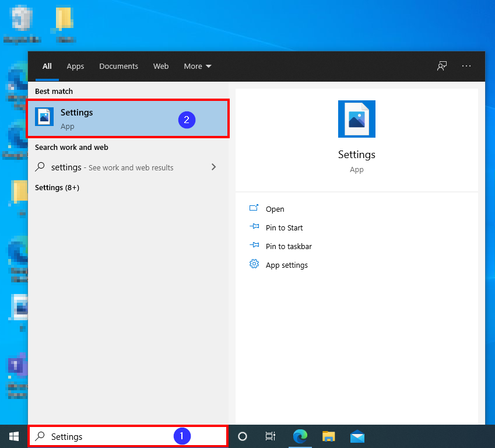
Task: Click the pin icon beside Pin to taskbar
Action: tap(254, 245)
